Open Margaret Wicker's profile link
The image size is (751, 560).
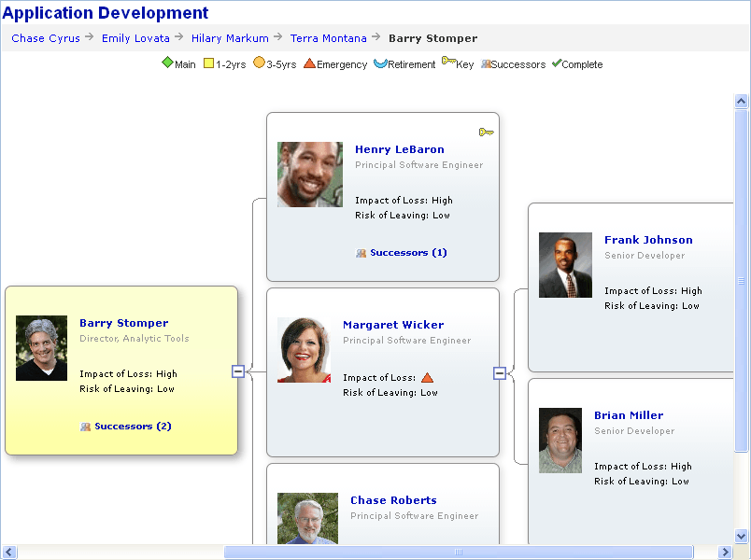click(393, 325)
